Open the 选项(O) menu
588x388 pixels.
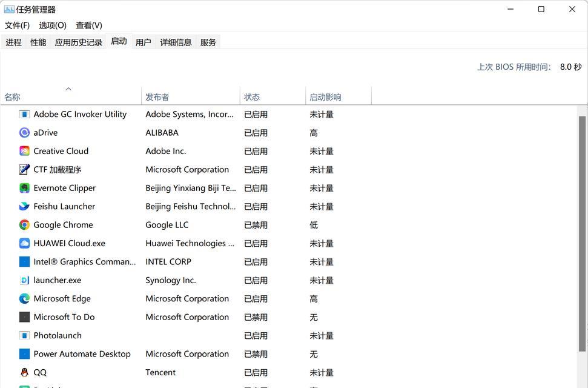53,25
